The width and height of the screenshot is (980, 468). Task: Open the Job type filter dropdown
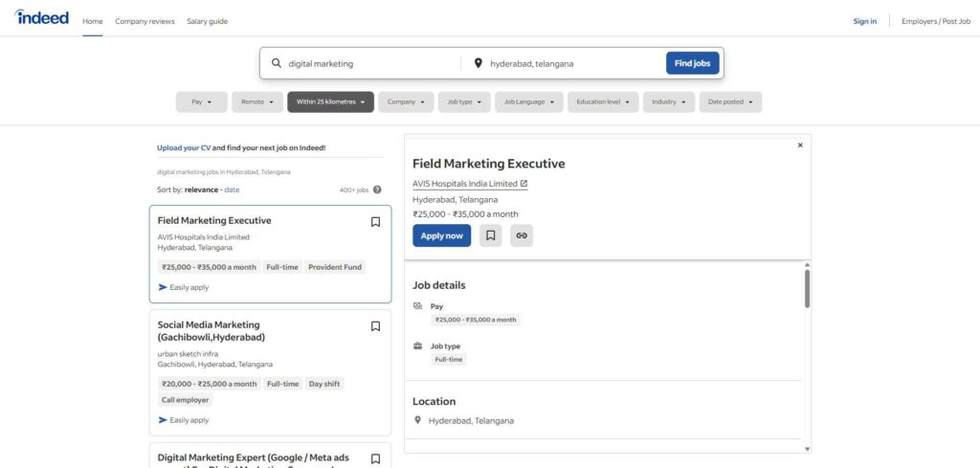tap(464, 101)
